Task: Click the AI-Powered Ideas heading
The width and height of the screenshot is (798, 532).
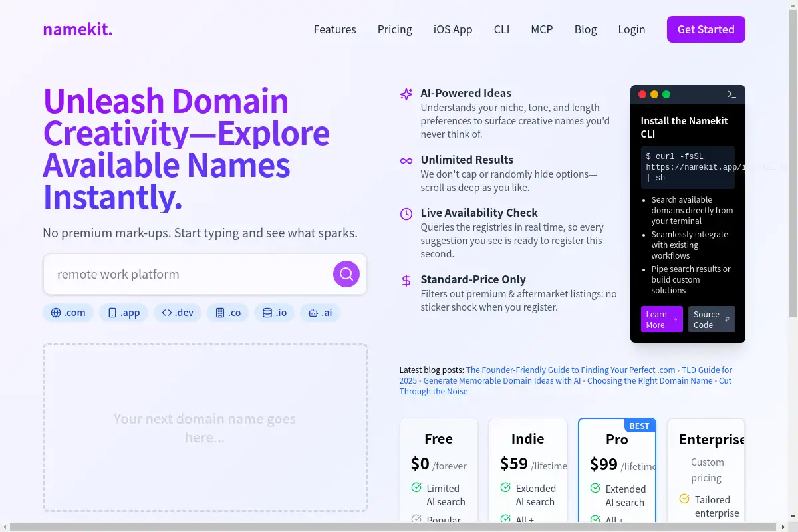Action: pyautogui.click(x=466, y=93)
